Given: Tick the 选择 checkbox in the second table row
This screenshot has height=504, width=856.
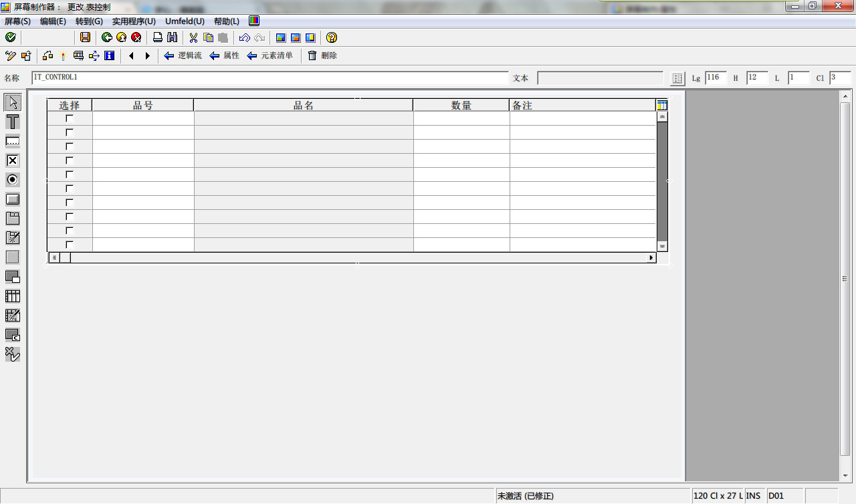Looking at the screenshot, I should pos(70,132).
